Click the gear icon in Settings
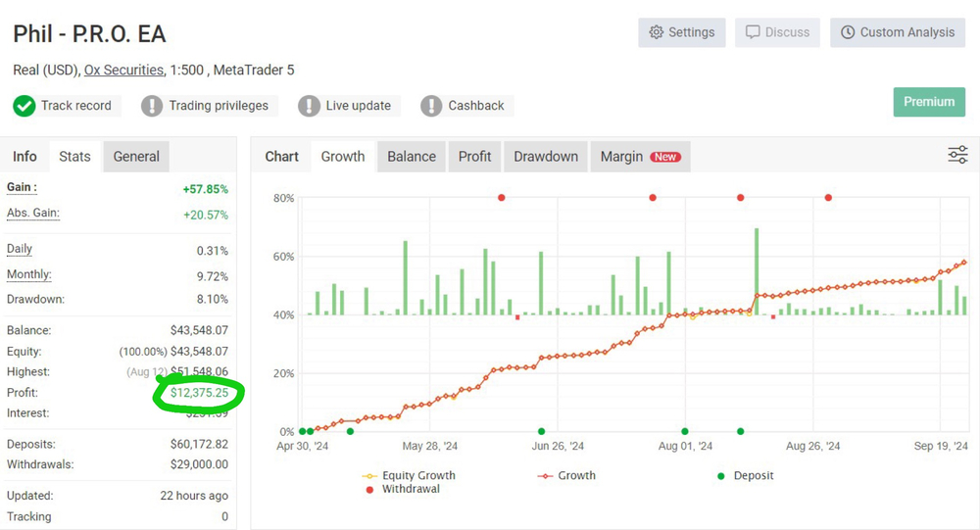Image resolution: width=980 pixels, height=530 pixels. tap(656, 32)
